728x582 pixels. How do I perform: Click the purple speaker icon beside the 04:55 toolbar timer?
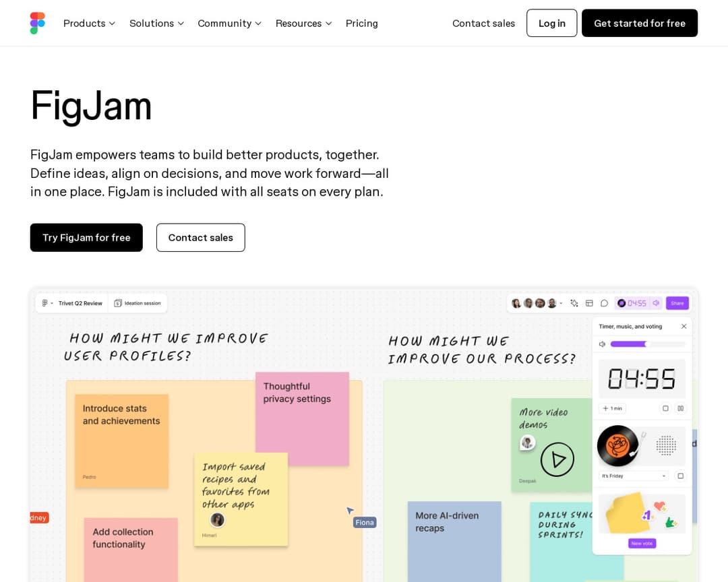pos(656,303)
